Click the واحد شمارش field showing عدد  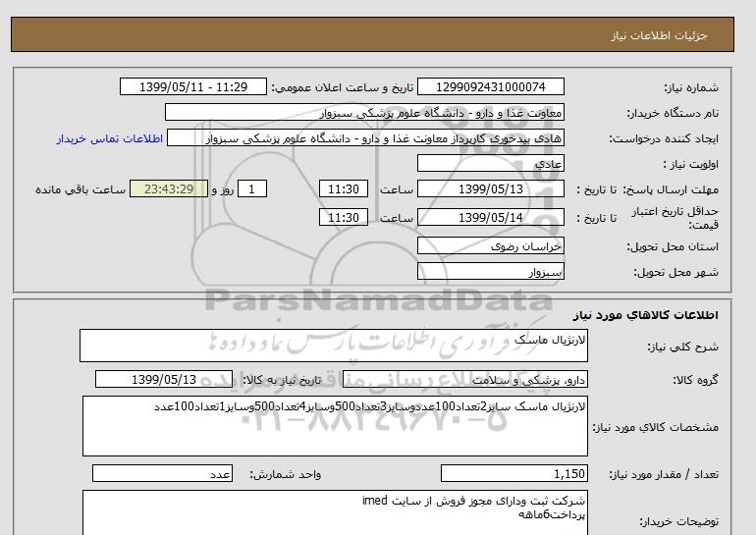coord(162,474)
